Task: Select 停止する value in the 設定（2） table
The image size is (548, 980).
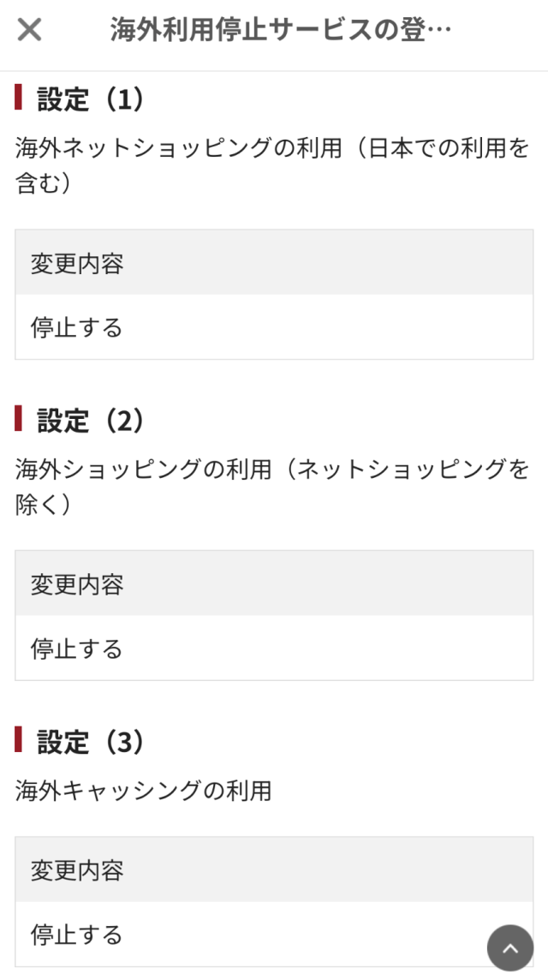Action: pyautogui.click(x=77, y=649)
